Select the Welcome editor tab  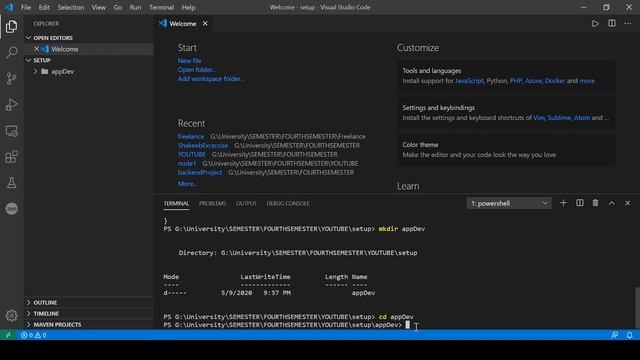pyautogui.click(x=184, y=24)
